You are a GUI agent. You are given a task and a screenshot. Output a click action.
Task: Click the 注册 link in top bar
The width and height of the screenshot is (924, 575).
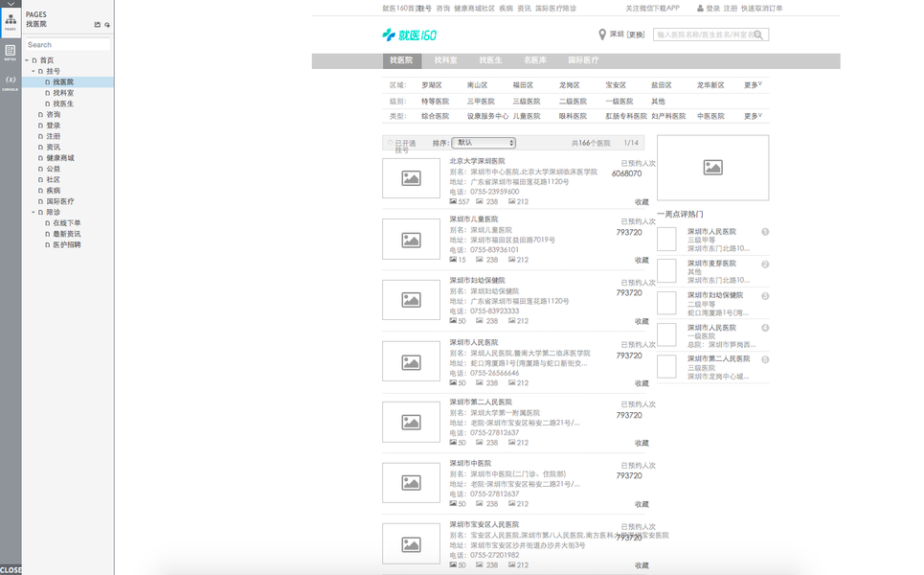pos(731,9)
